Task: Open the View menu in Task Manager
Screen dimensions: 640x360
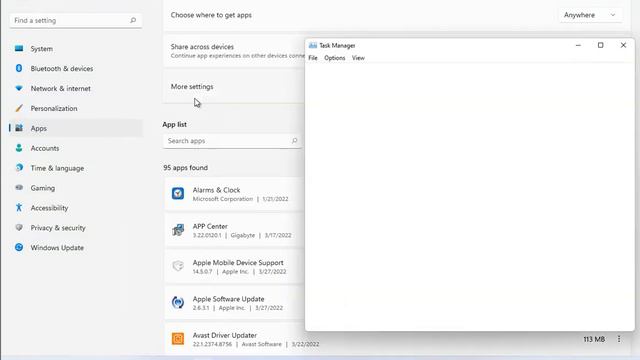Action: pyautogui.click(x=358, y=58)
